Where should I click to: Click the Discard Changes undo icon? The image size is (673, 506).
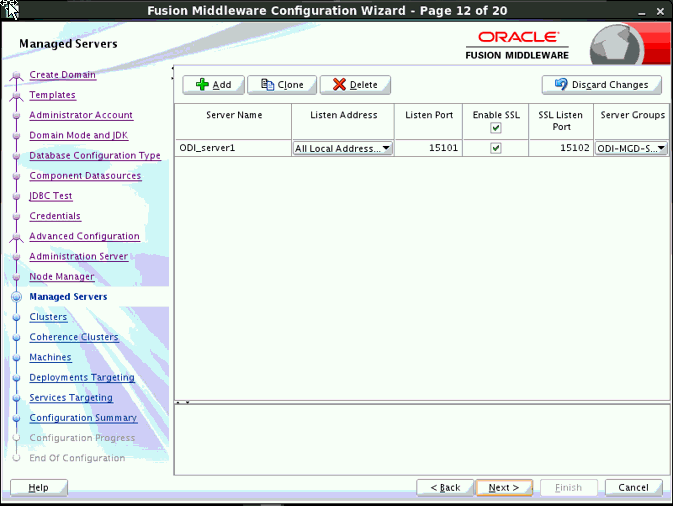point(561,84)
